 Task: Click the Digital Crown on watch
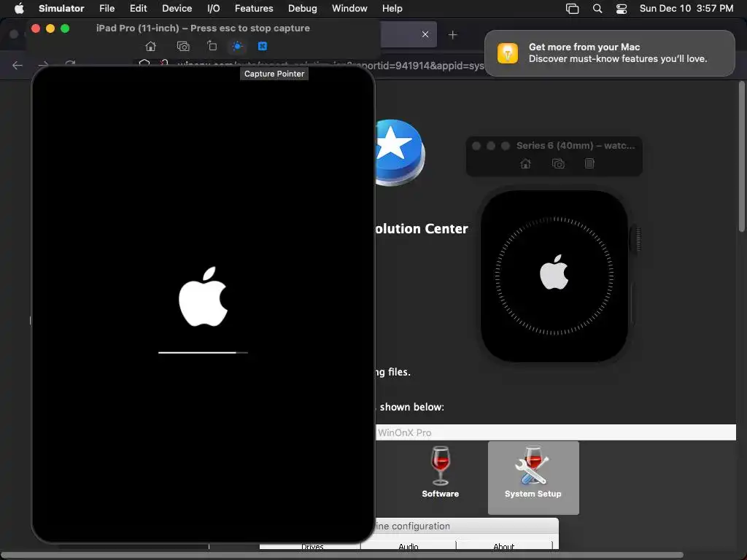coord(636,239)
